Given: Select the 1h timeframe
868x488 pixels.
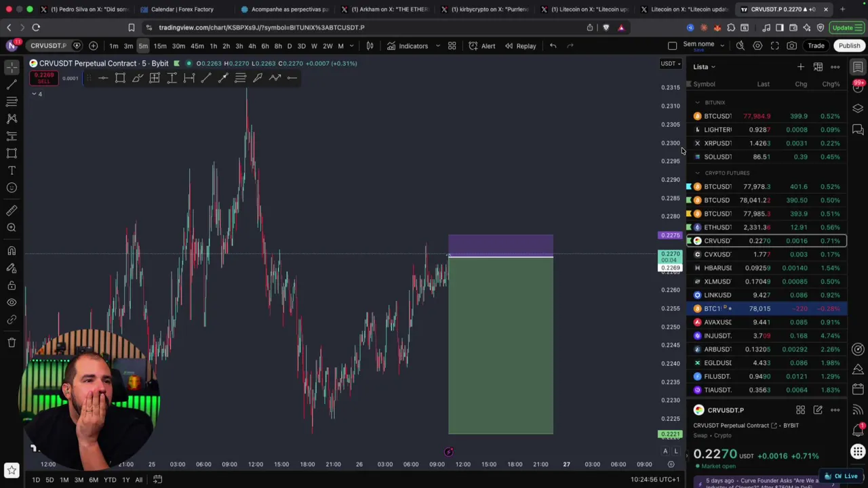Looking at the screenshot, I should 214,45.
